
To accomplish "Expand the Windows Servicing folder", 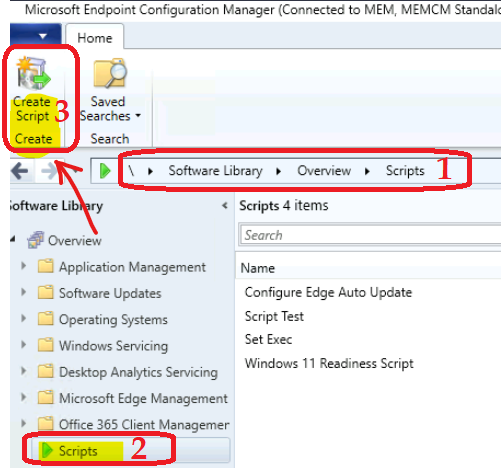I will click(23, 344).
